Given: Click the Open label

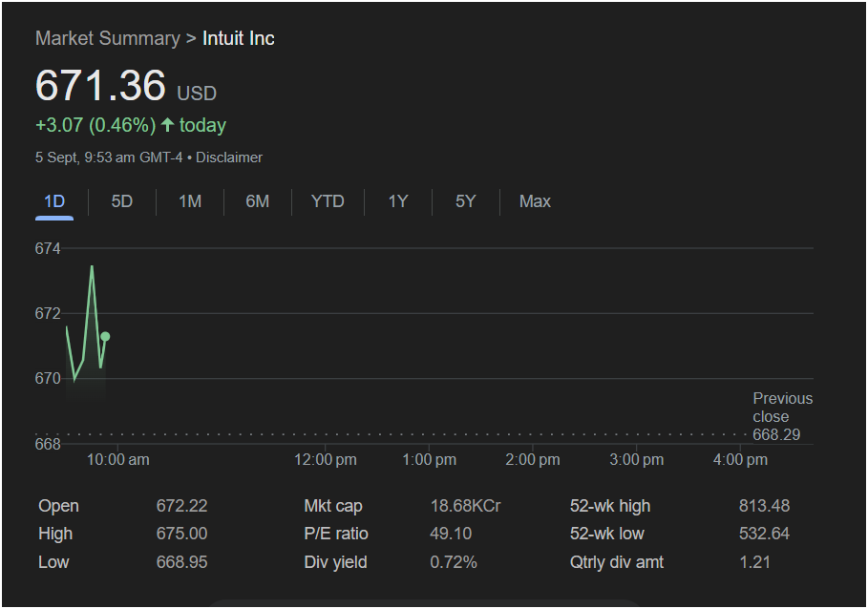Looking at the screenshot, I should tap(58, 506).
